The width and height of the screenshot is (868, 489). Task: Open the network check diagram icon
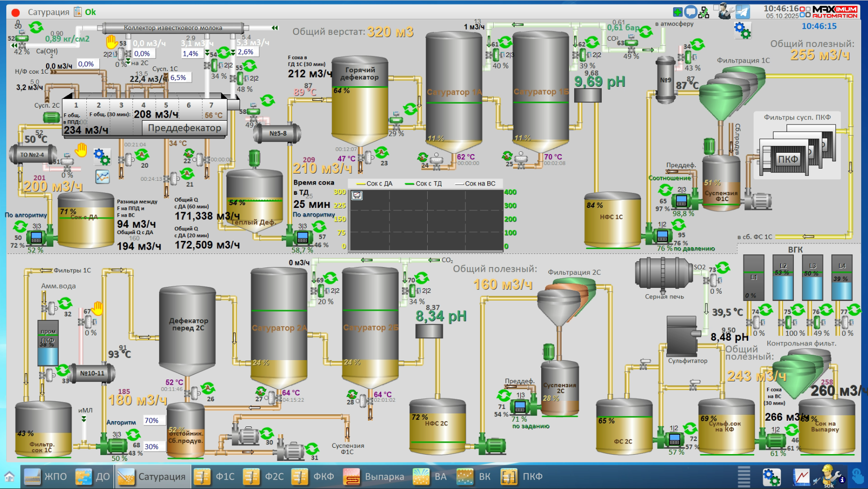[x=704, y=12]
